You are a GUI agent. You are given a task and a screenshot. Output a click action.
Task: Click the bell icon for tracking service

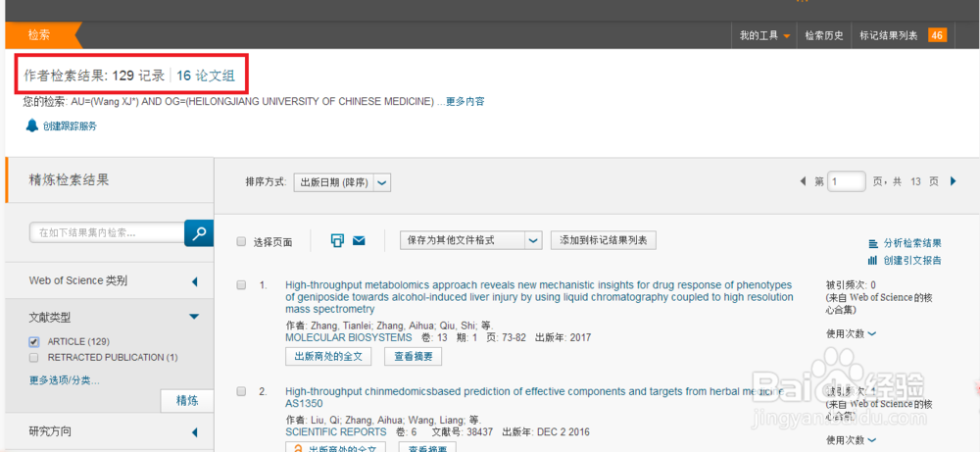point(32,126)
